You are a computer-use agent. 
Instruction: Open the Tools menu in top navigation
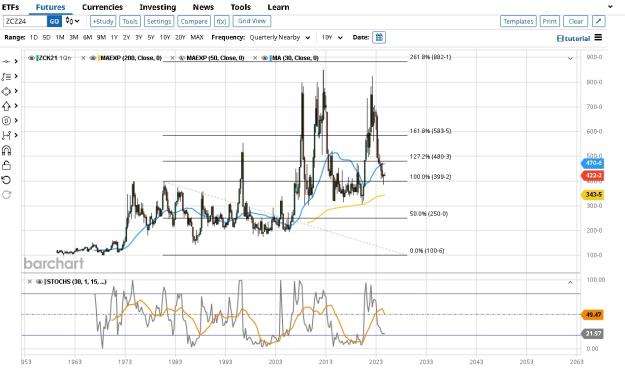[x=241, y=7]
